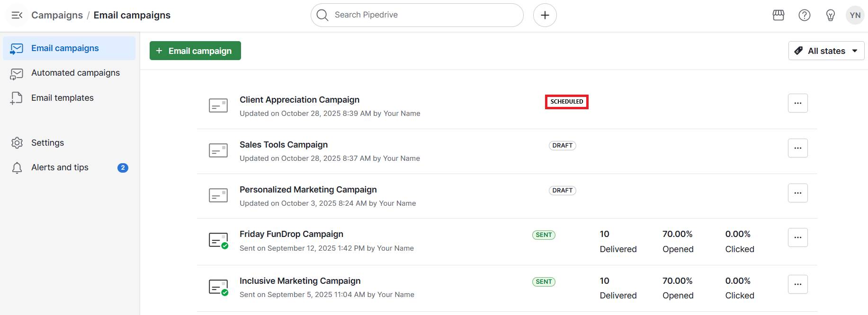
Task: Open Personalized Marketing Campaign
Action: [308, 190]
